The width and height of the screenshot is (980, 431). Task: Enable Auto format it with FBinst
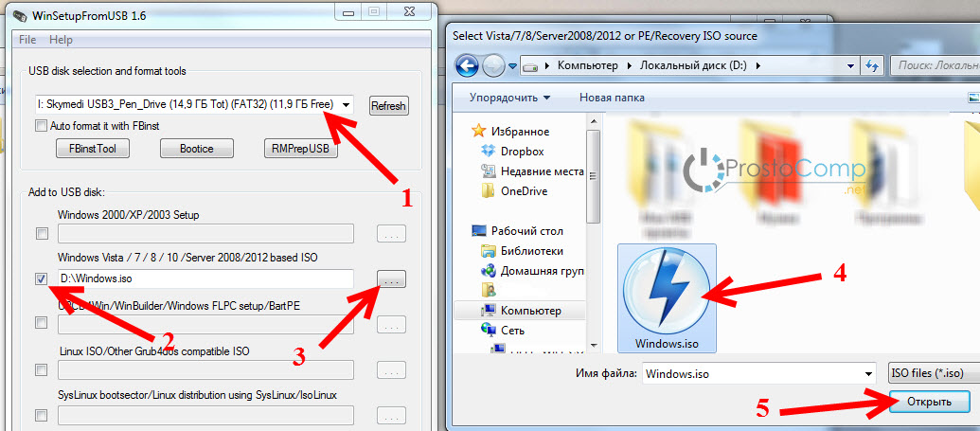point(41,126)
